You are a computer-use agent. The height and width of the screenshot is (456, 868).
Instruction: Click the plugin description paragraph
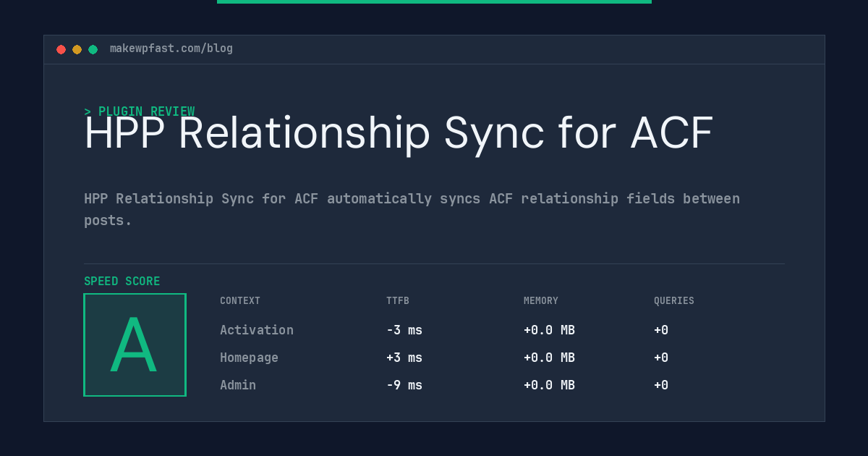[x=412, y=209]
